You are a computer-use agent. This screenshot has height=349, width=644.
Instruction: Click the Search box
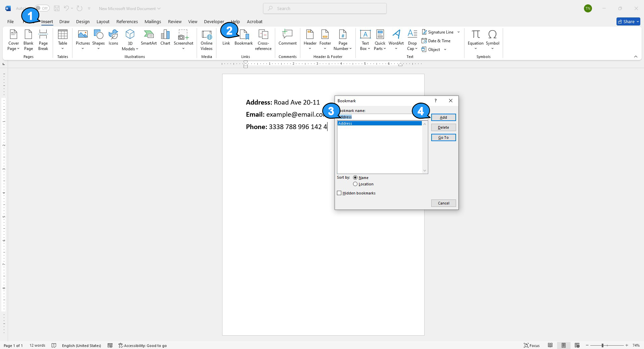[325, 8]
